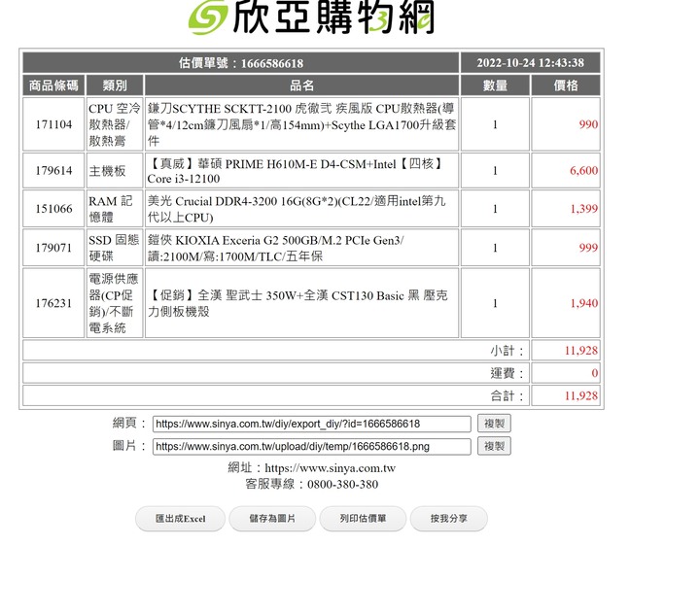The width and height of the screenshot is (700, 614).
Task: Copy the 圖片 link with 複製 button
Action: (x=494, y=446)
